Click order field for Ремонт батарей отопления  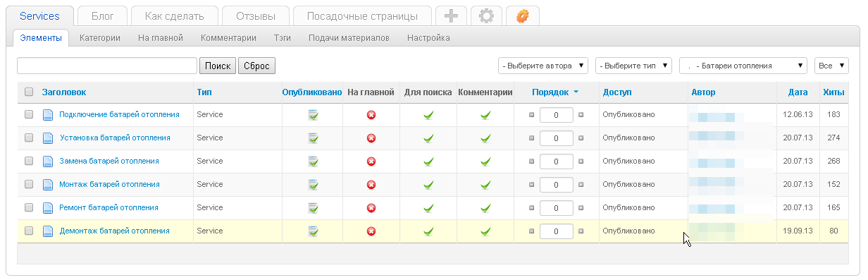[557, 208]
